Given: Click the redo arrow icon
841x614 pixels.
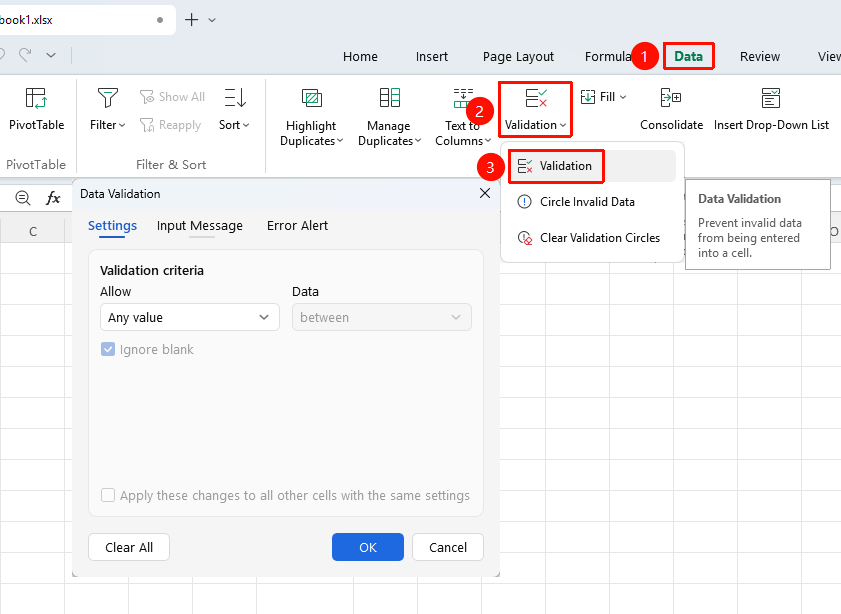Looking at the screenshot, I should [x=25, y=55].
